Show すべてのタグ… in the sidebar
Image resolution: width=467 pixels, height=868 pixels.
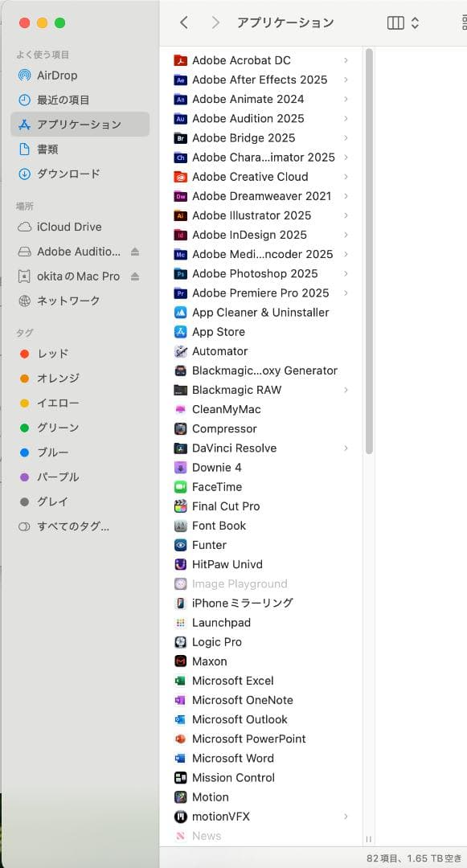point(80,526)
